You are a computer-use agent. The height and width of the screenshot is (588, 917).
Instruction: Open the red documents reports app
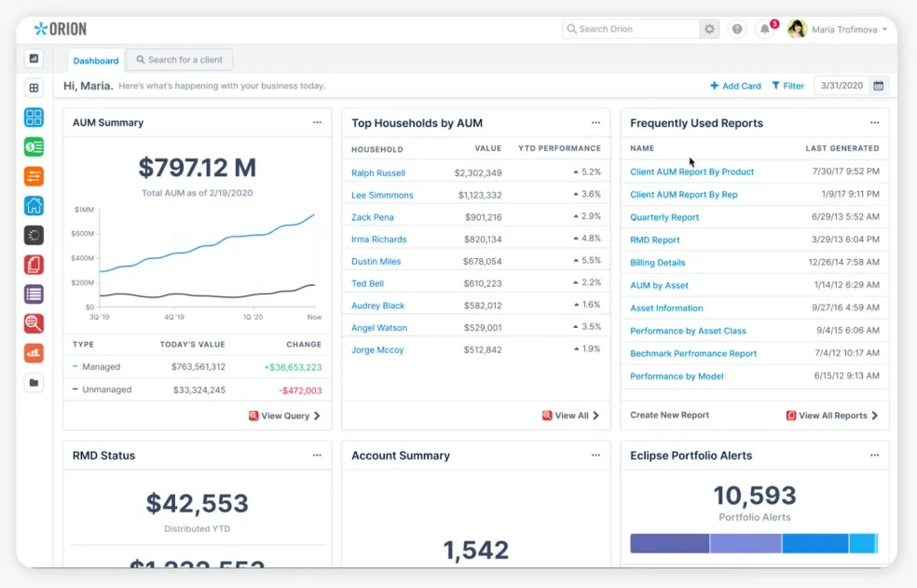click(x=34, y=265)
